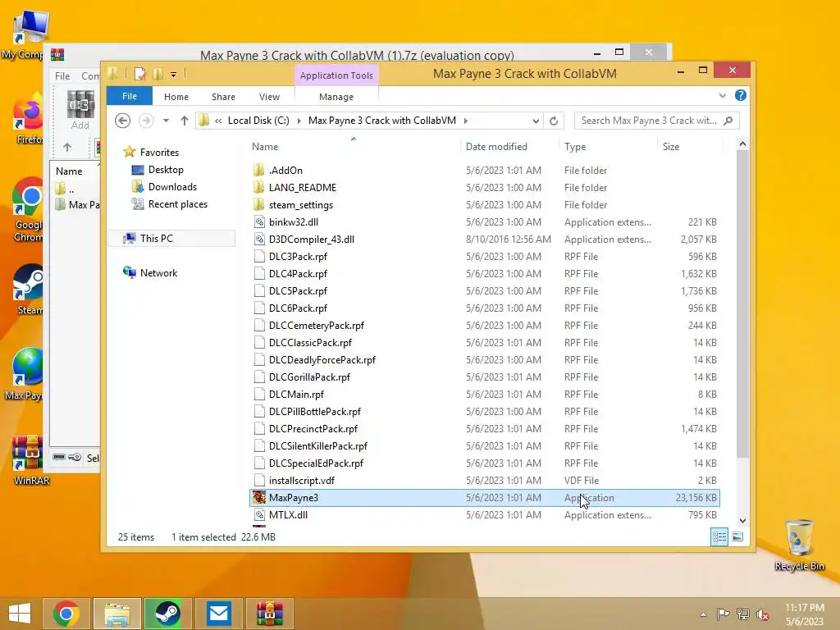Select Favorites in the navigation pane
The image size is (840, 630).
click(x=159, y=152)
